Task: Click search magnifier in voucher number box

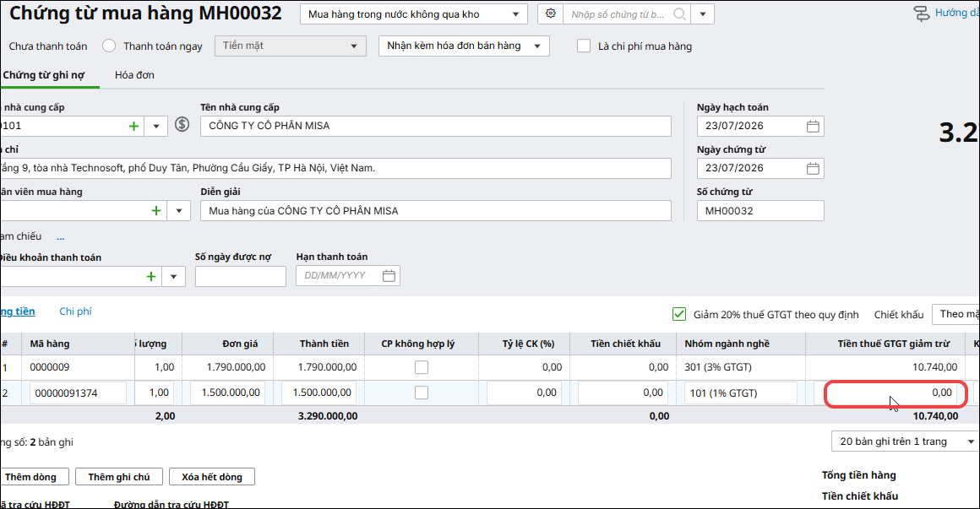Action: click(x=679, y=14)
